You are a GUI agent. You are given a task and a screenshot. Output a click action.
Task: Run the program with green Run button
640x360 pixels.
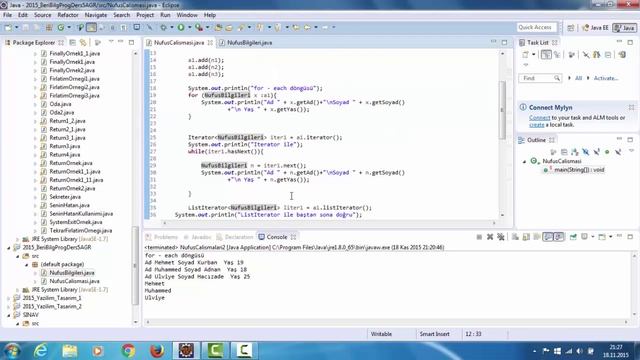pos(181,27)
